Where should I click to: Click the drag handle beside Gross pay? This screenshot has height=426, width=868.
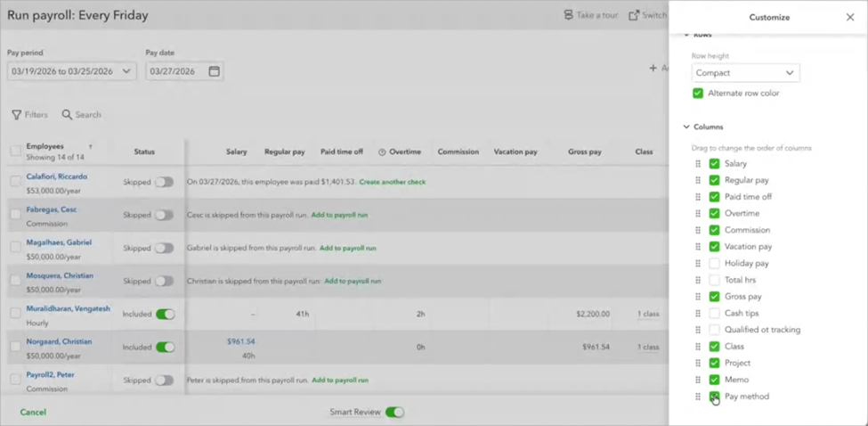(x=698, y=297)
